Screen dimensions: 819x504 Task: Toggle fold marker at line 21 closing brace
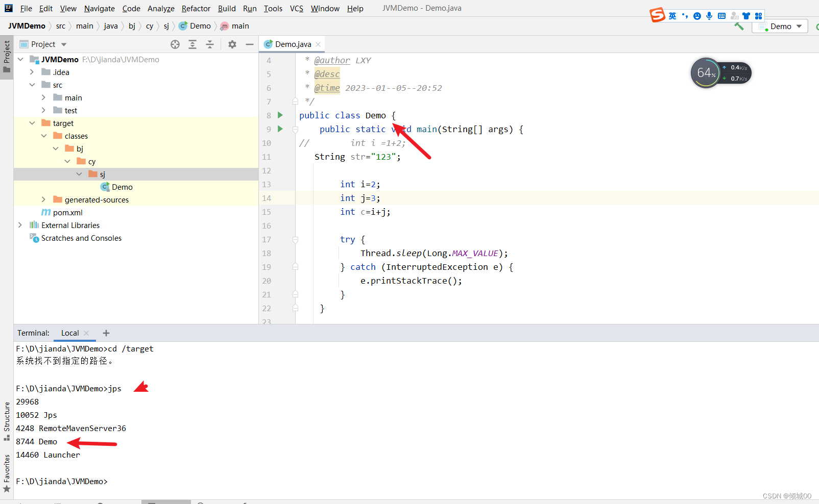point(295,294)
